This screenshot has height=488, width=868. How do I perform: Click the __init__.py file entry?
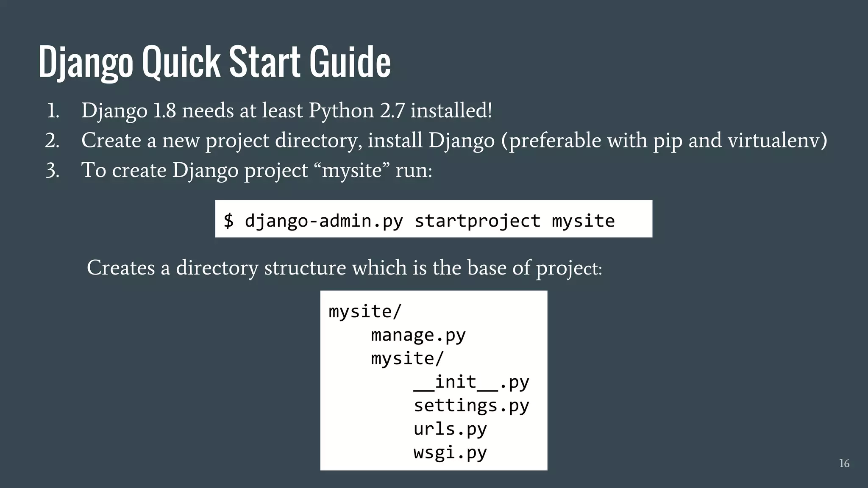pyautogui.click(x=471, y=382)
